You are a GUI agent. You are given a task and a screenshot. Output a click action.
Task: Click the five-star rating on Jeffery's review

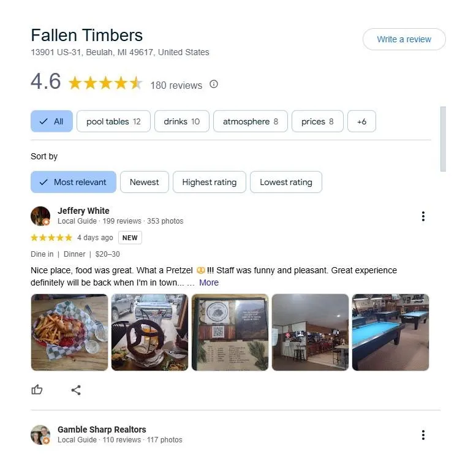coord(51,237)
